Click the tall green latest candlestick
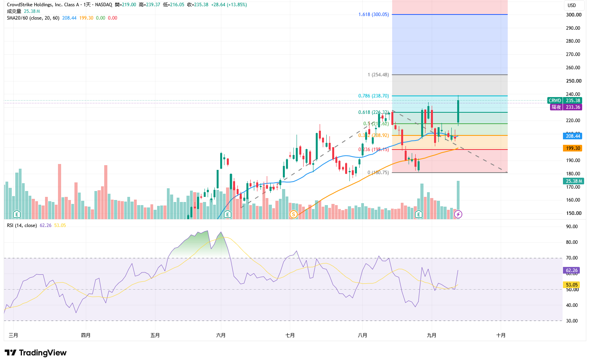Viewport: 590px width, 364px height. (x=458, y=112)
